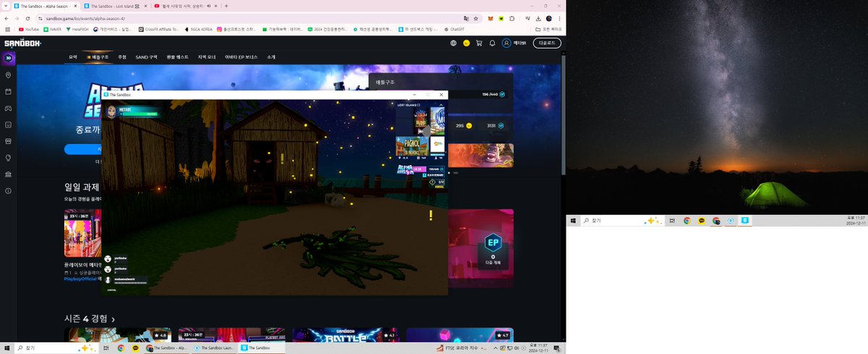868x354 pixels.
Task: Select the 요약 tab
Action: 73,56
